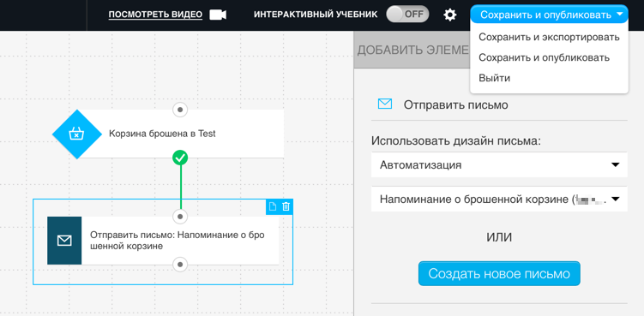Click the green checkmark connector
Viewport: 644px width, 316px height.
(180, 158)
